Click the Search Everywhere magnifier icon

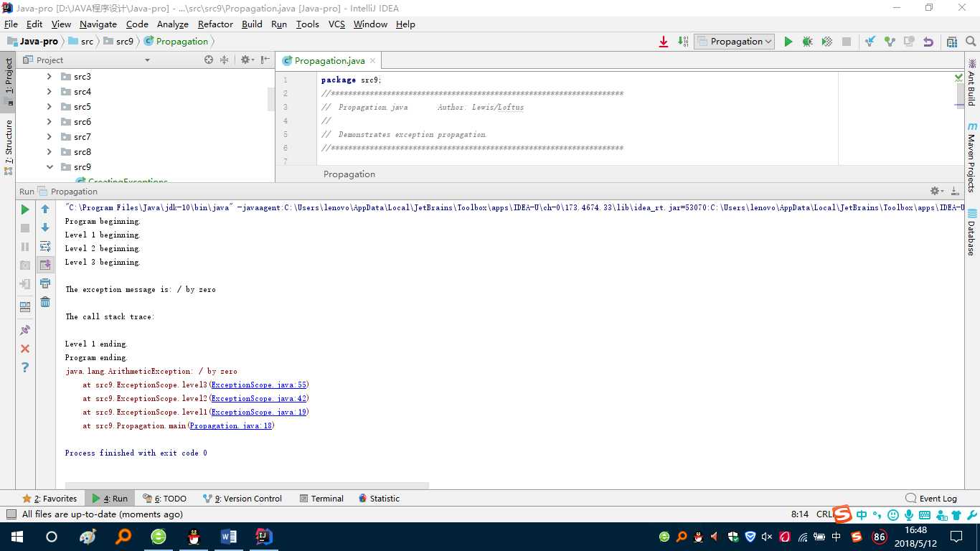970,42
